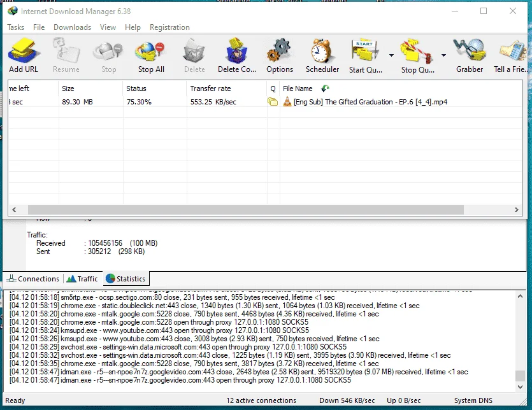Click the static.doubleclick.net log line
Image resolution: width=532 pixels, height=410 pixels.
click(215, 306)
